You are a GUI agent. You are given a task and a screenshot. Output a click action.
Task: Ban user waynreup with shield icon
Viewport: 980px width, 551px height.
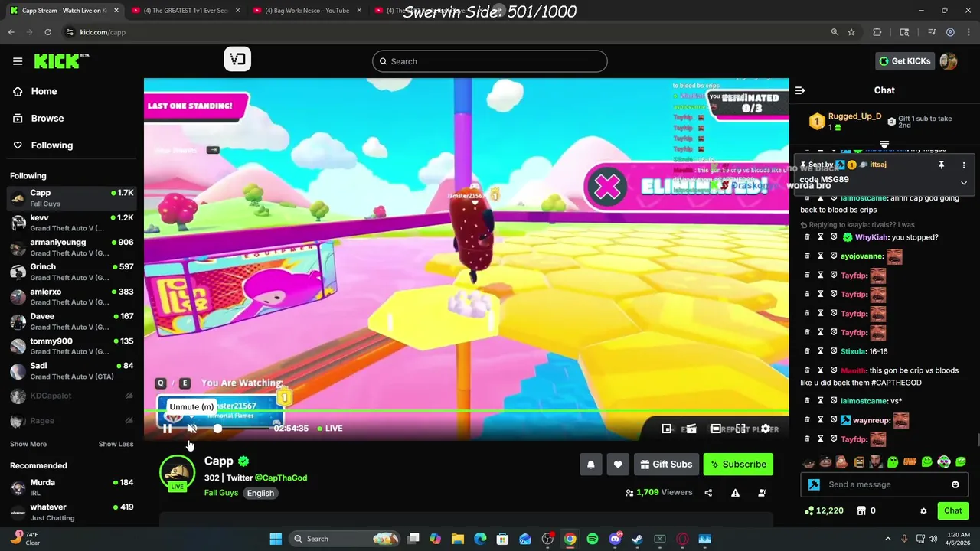click(833, 420)
